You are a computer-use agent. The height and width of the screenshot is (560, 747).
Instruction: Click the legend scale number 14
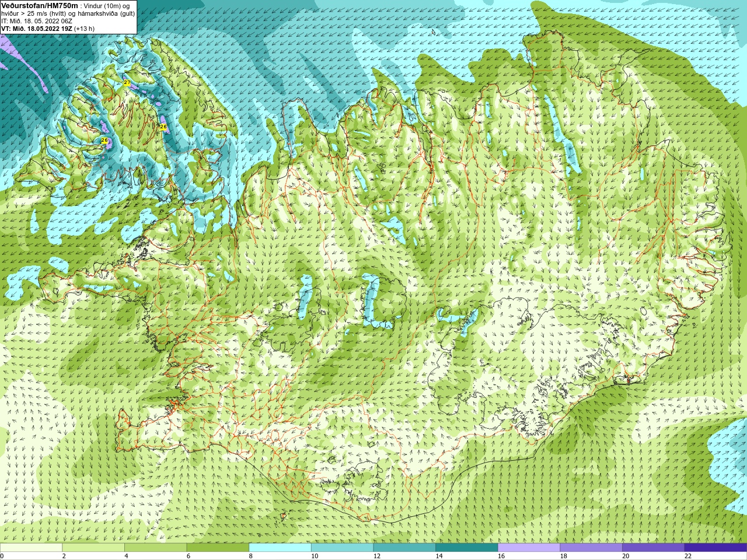coord(439,556)
